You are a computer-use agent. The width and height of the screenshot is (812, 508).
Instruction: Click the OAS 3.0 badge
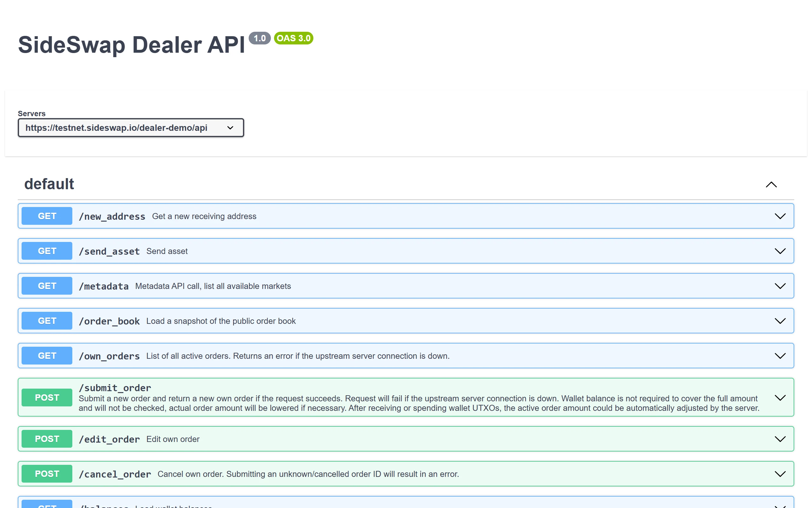(x=294, y=38)
